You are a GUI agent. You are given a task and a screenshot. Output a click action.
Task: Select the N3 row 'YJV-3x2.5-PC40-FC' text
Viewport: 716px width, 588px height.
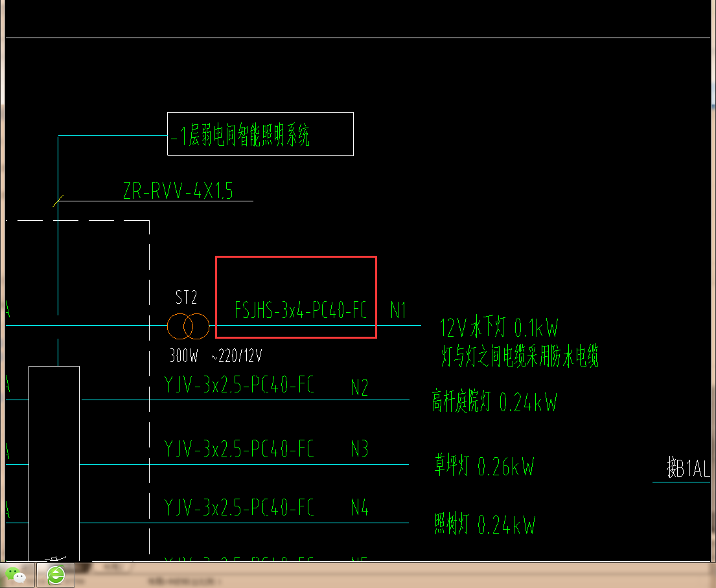tap(239, 449)
